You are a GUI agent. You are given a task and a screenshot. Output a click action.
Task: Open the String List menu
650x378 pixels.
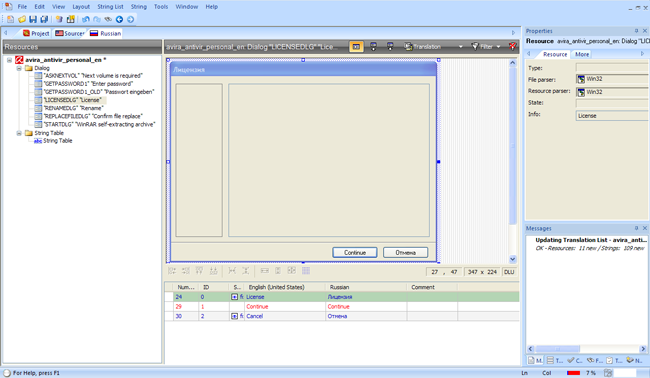coord(110,7)
